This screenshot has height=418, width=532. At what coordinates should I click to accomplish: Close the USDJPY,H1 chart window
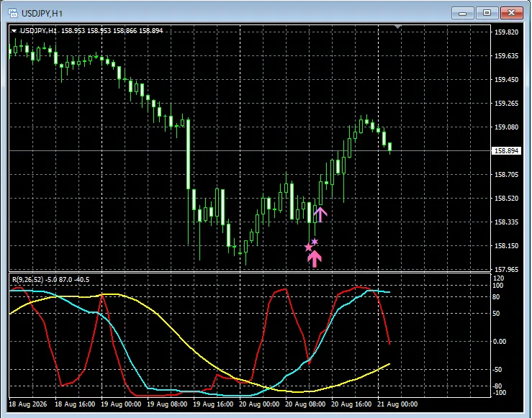click(x=511, y=13)
